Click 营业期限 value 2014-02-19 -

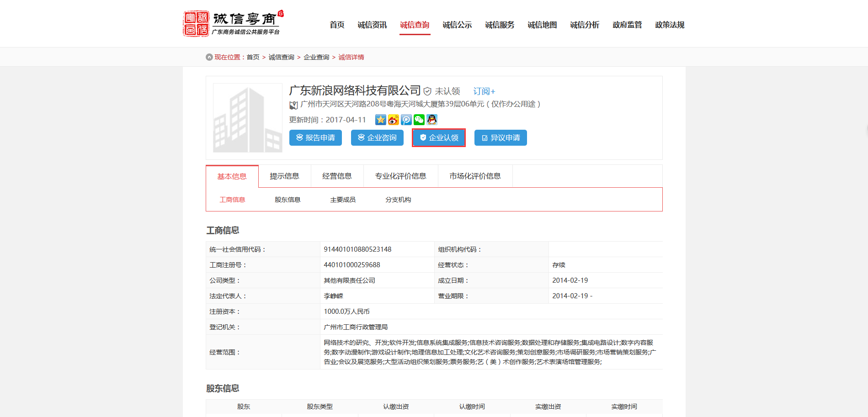click(572, 296)
